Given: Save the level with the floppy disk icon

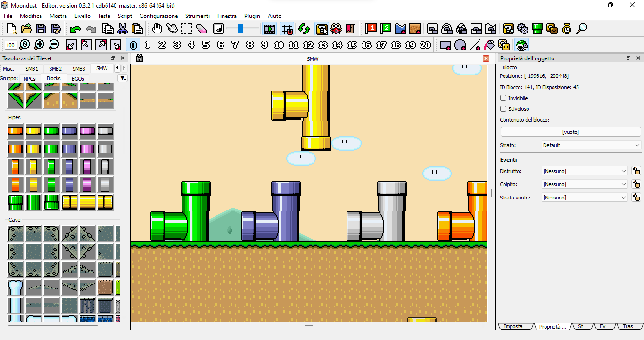Looking at the screenshot, I should pos(41,29).
